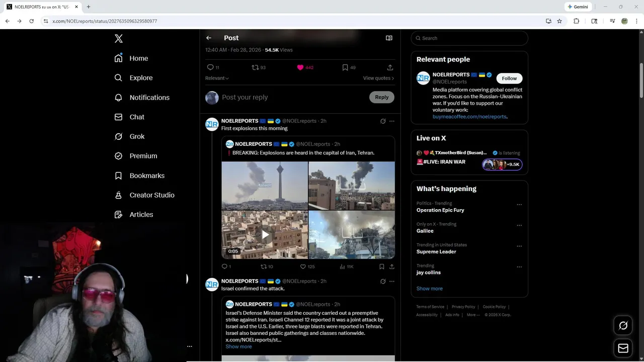Open Bookmarks in sidebar

(139, 175)
